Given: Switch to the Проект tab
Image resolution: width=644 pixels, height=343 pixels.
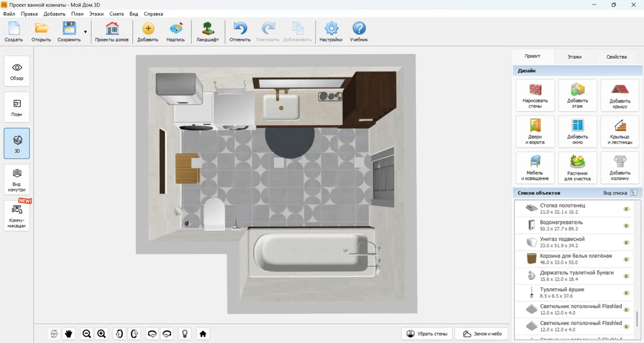Looking at the screenshot, I should [x=533, y=56].
